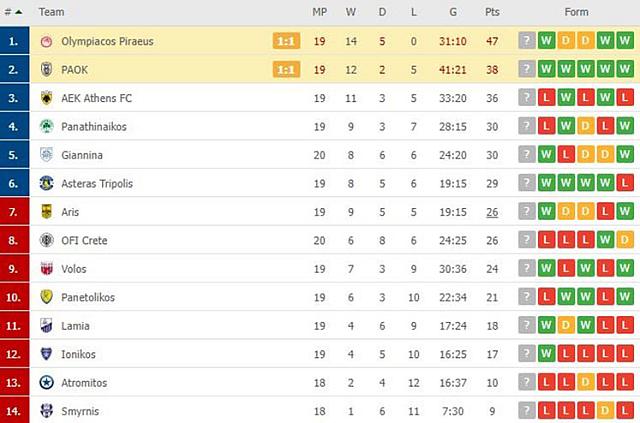The width and height of the screenshot is (640, 423).
Task: Sort standings by Pts column header
Action: 492,12
